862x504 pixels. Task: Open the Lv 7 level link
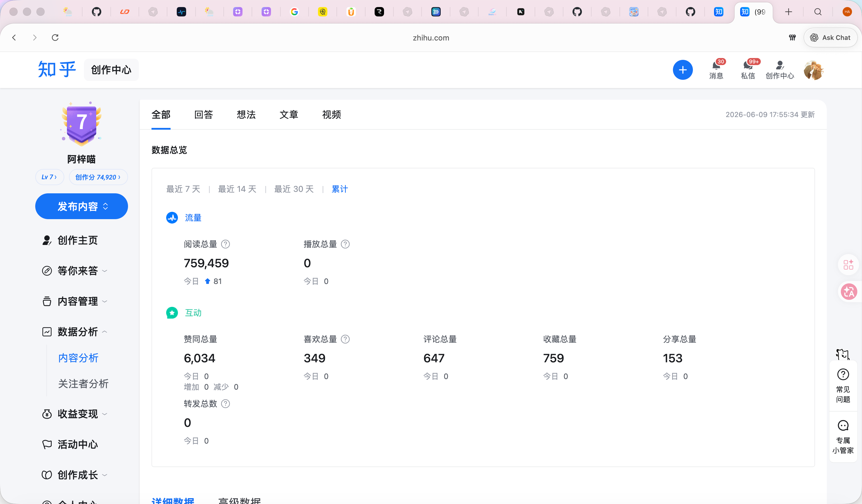[x=49, y=177]
